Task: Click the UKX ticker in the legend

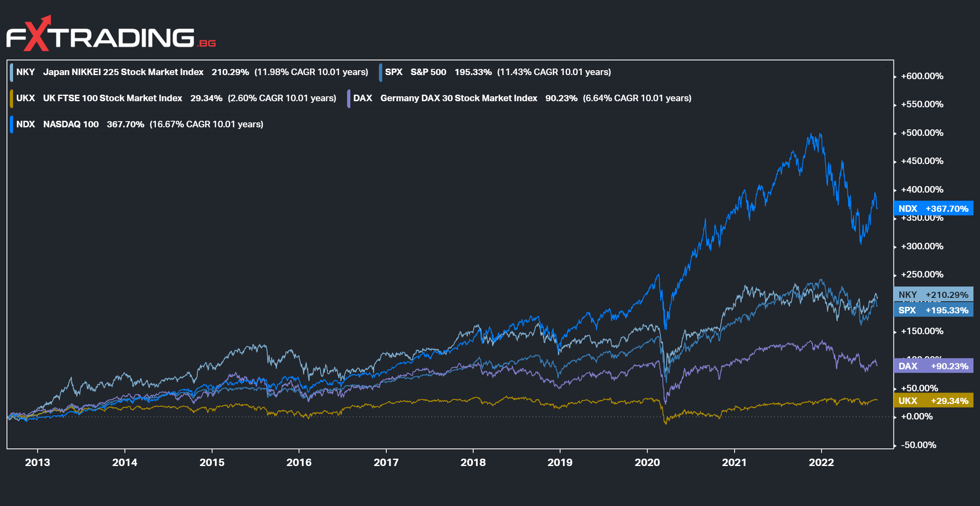Action: 26,98
